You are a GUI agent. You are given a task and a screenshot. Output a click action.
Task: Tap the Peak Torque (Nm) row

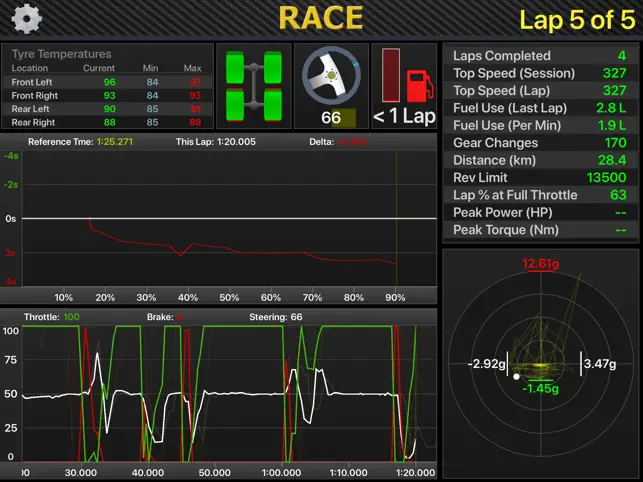pos(540,230)
